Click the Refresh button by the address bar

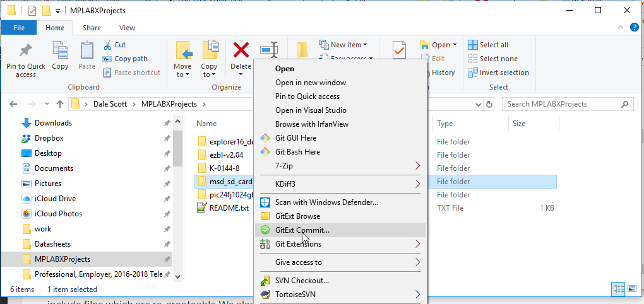point(489,104)
